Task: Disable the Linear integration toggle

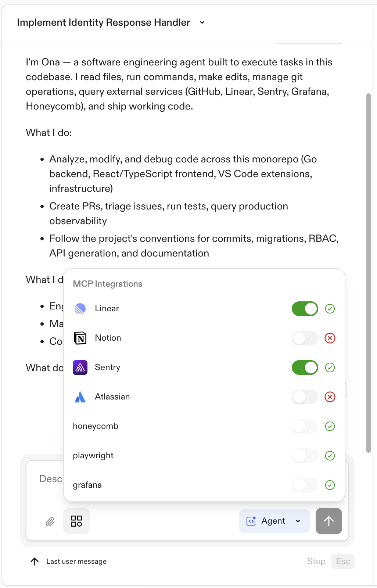Action: [305, 309]
